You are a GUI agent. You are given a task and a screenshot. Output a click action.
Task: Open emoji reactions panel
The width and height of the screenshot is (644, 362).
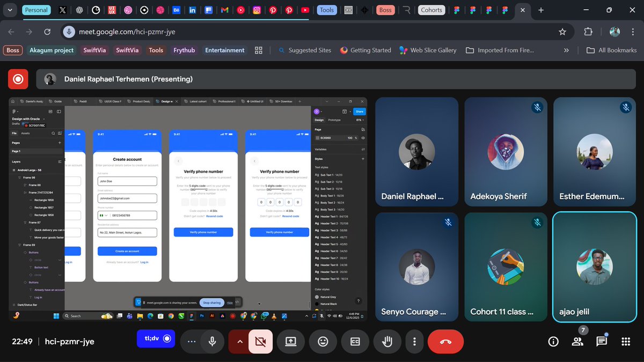pyautogui.click(x=323, y=341)
